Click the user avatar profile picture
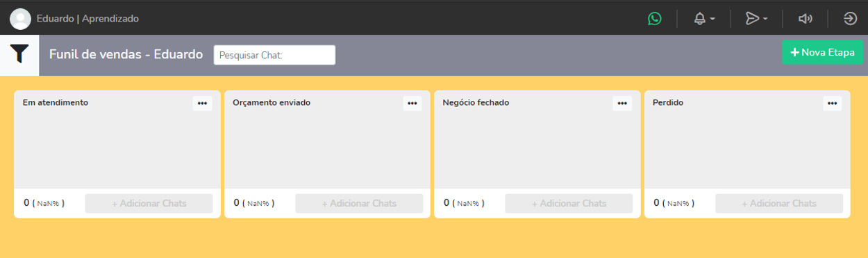 (x=20, y=19)
